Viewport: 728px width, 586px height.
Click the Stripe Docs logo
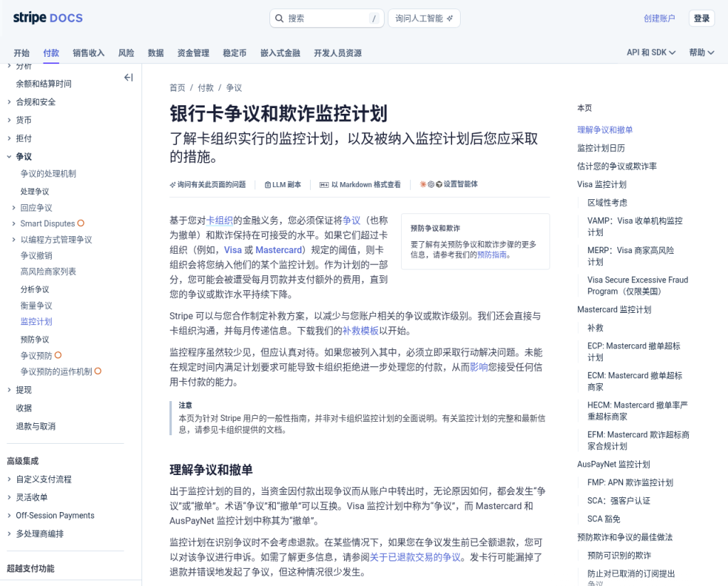pyautogui.click(x=48, y=18)
